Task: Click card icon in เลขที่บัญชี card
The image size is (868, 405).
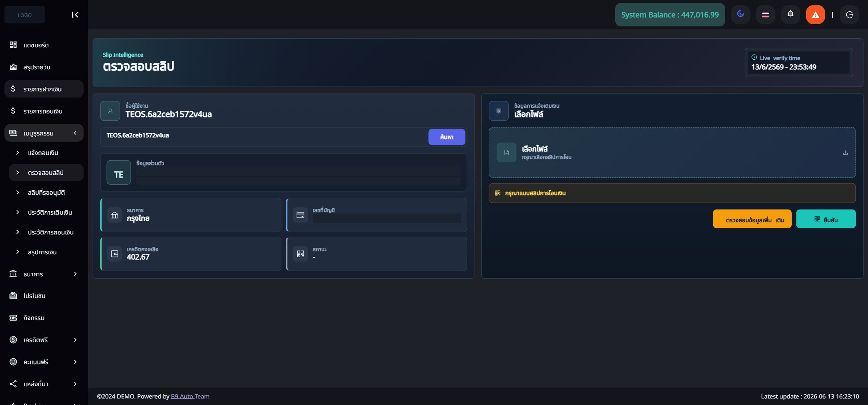Action: coord(300,215)
